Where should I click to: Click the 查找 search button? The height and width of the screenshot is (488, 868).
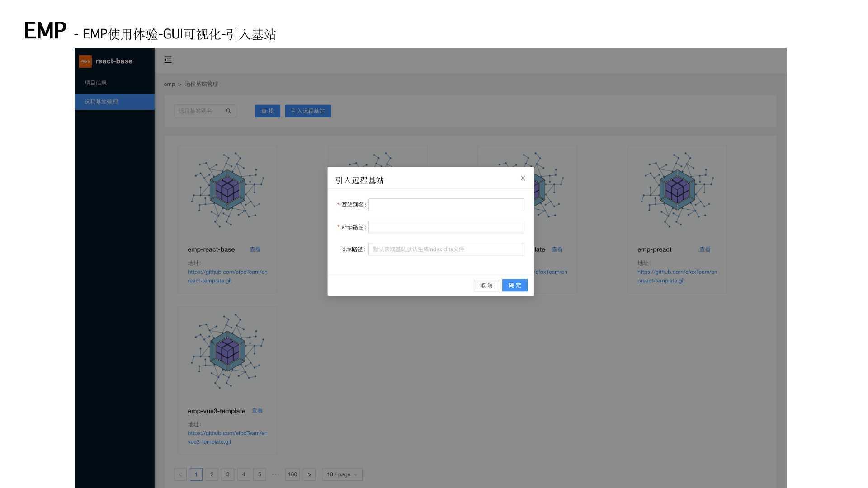pyautogui.click(x=267, y=111)
